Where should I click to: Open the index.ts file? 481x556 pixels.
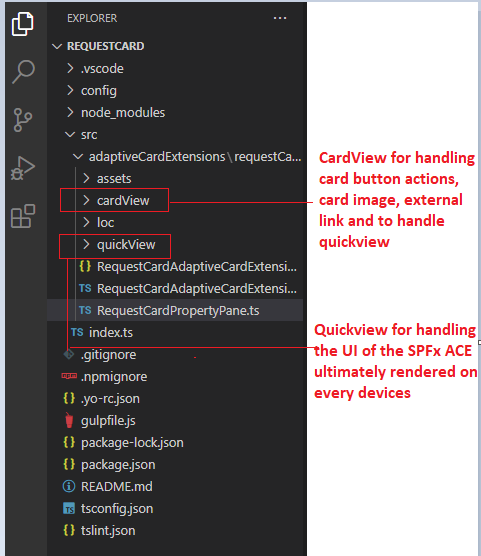(111, 333)
